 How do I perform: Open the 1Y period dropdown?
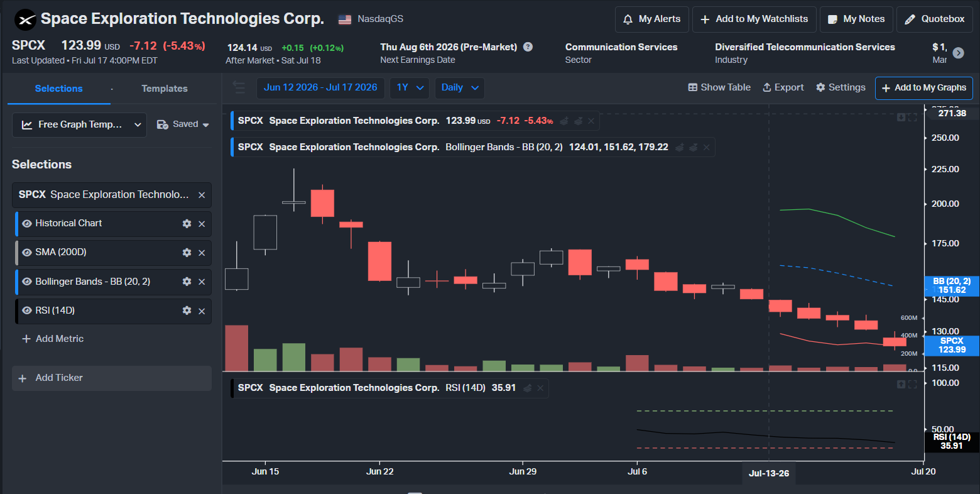pyautogui.click(x=410, y=88)
